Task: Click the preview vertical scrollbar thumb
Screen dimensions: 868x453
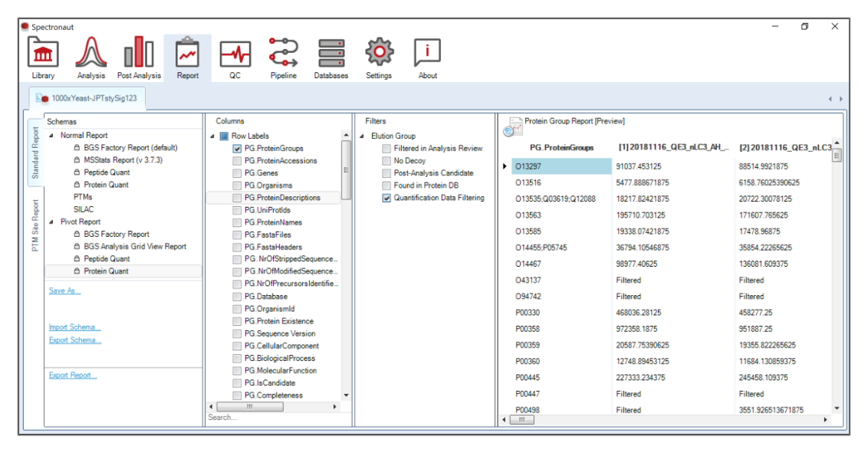Action: (x=837, y=156)
